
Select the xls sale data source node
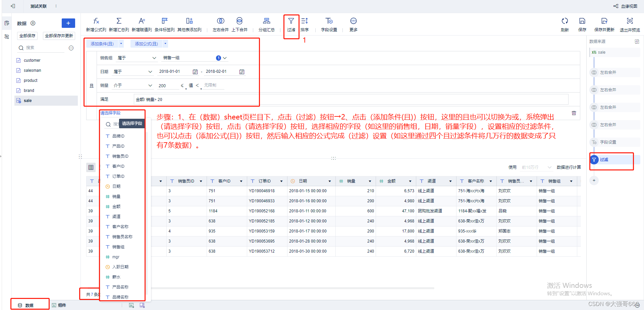click(x=615, y=52)
